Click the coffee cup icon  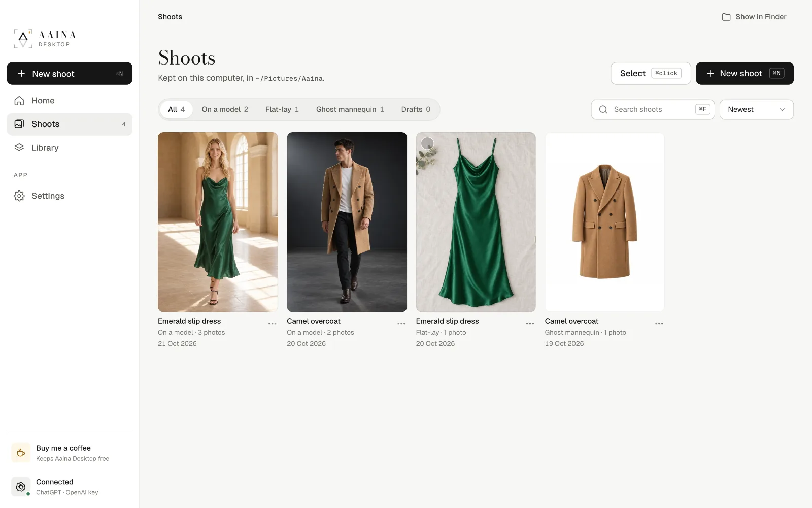(21, 453)
